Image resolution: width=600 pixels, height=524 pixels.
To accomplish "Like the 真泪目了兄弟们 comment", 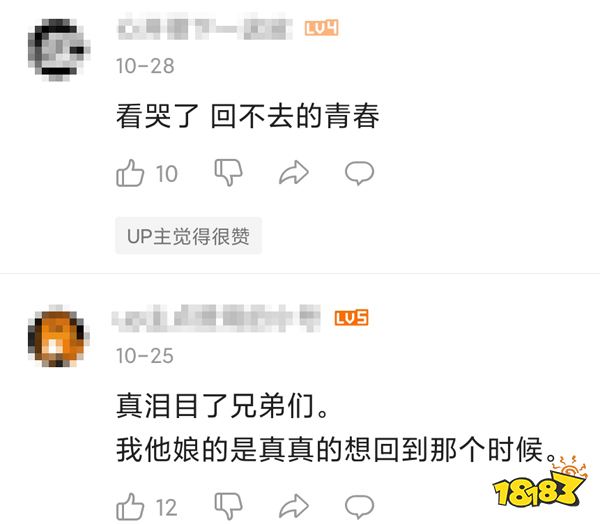I will point(130,506).
